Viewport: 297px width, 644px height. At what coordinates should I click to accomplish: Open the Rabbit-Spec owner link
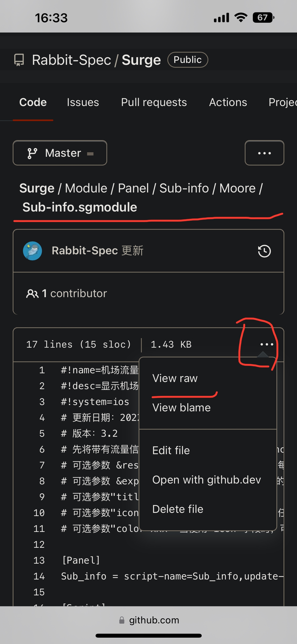[71, 60]
